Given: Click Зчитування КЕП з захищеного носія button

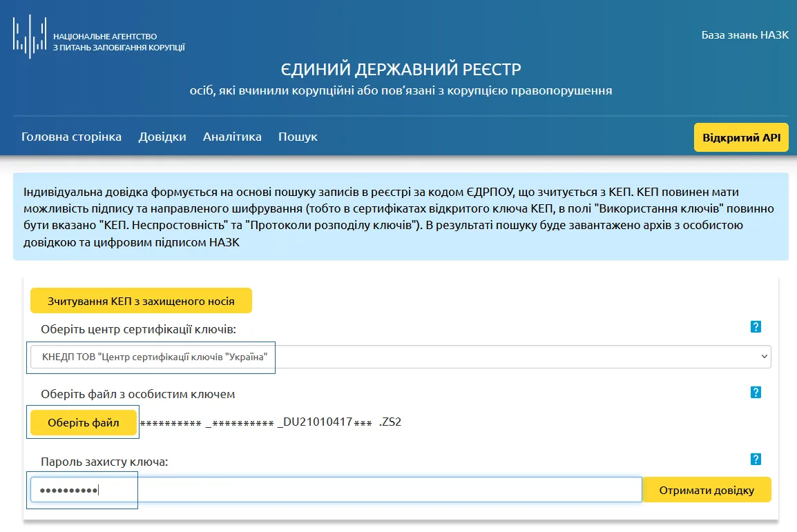Looking at the screenshot, I should pyautogui.click(x=142, y=301).
